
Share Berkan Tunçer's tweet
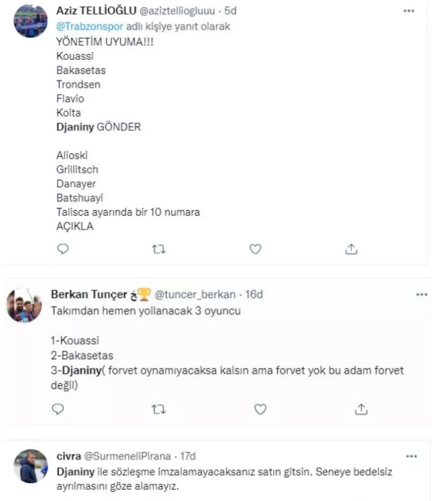pos(362,409)
